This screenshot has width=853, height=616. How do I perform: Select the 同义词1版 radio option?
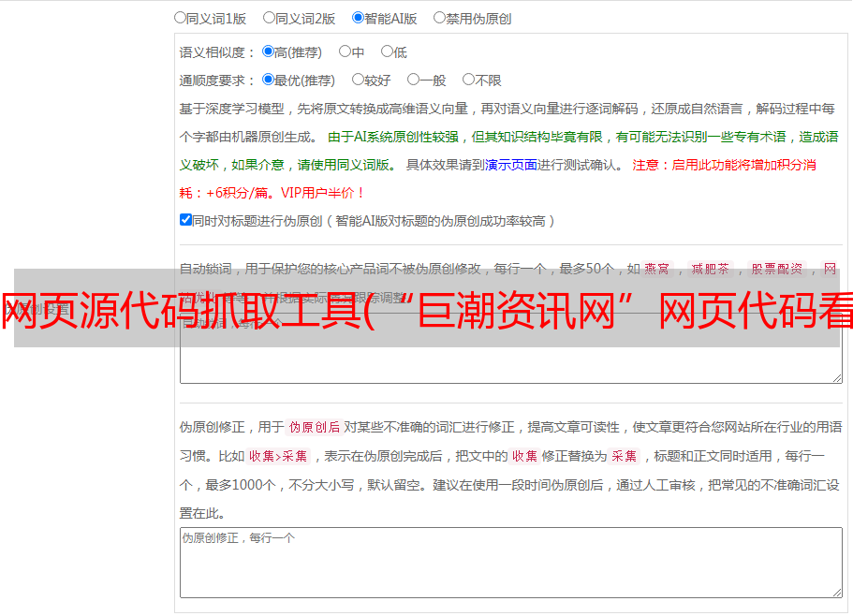[x=180, y=18]
